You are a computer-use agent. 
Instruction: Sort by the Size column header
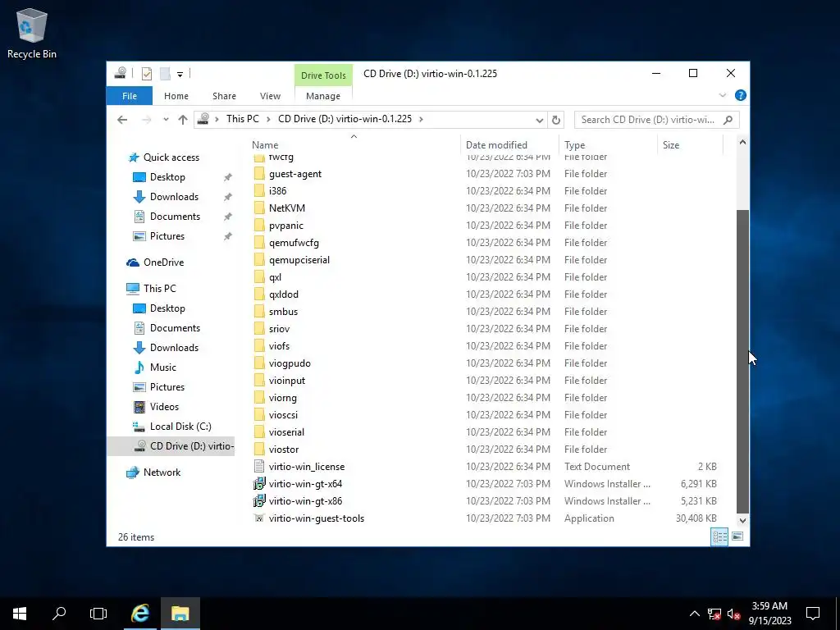690,144
